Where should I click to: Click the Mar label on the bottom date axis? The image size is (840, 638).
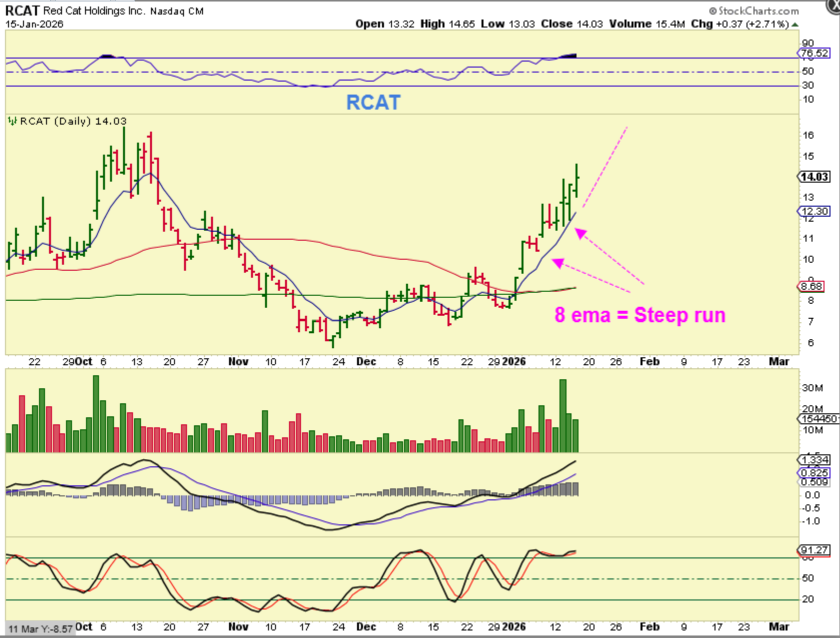pyautogui.click(x=779, y=627)
